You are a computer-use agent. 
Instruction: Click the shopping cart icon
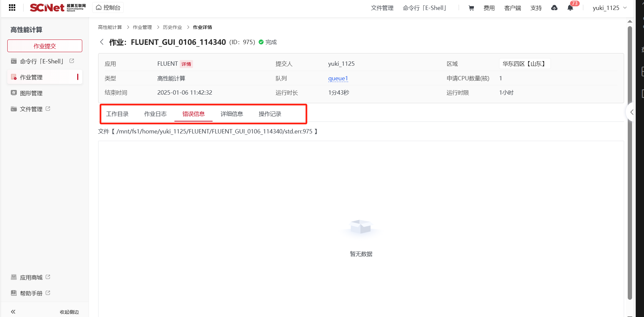pyautogui.click(x=471, y=8)
